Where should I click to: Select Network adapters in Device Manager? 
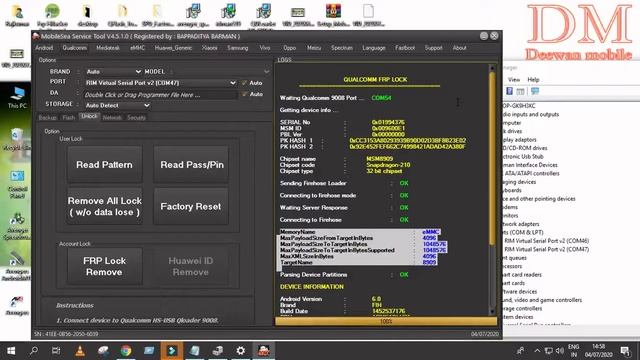click(521, 224)
